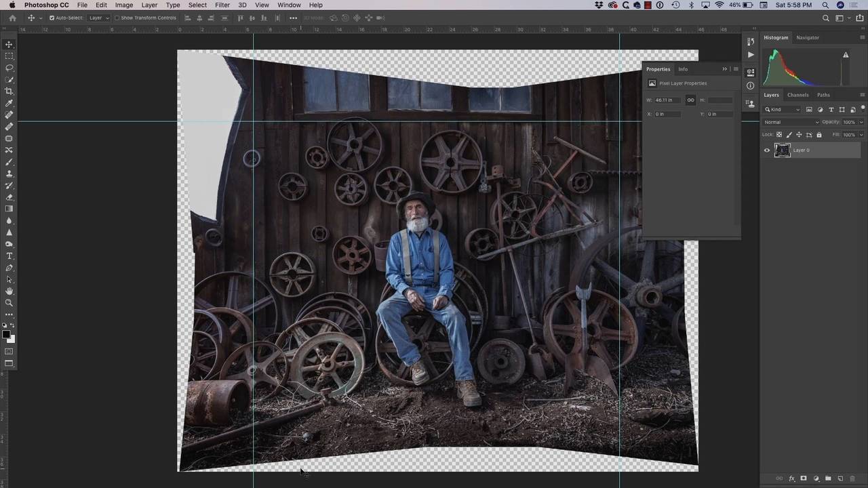Switch to the Channels tab

point(797,95)
